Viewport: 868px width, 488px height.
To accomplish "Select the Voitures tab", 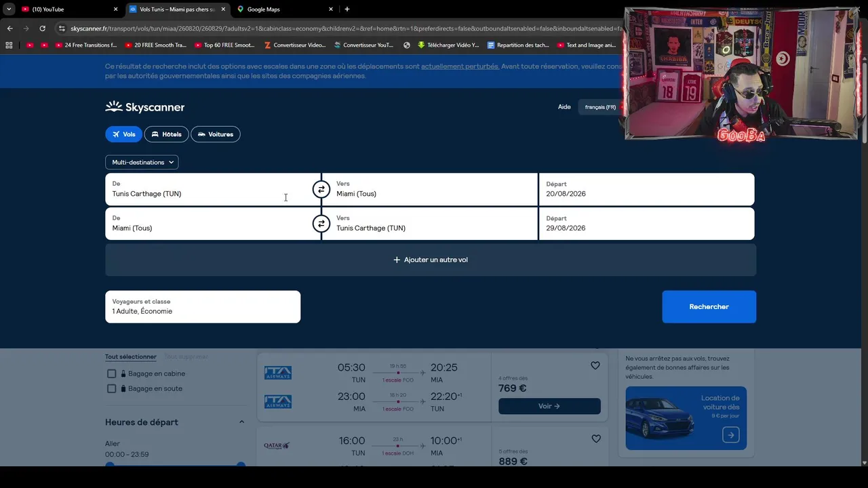I will click(x=216, y=134).
